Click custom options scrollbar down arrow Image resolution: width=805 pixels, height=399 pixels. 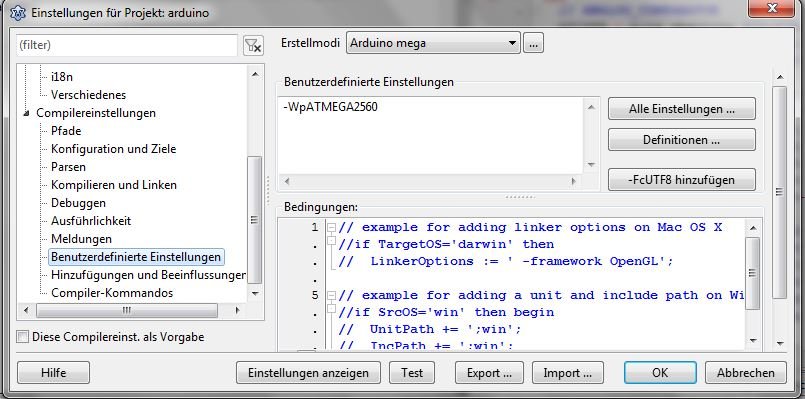point(591,165)
